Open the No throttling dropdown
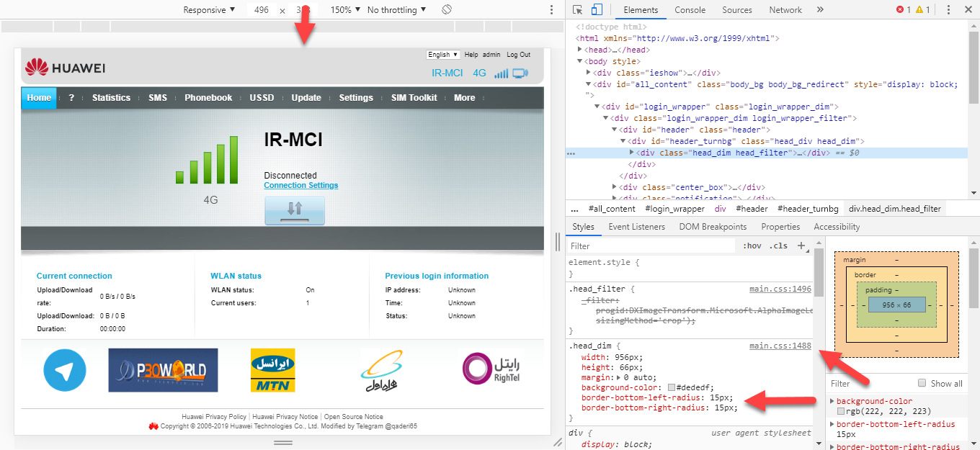 click(x=396, y=10)
